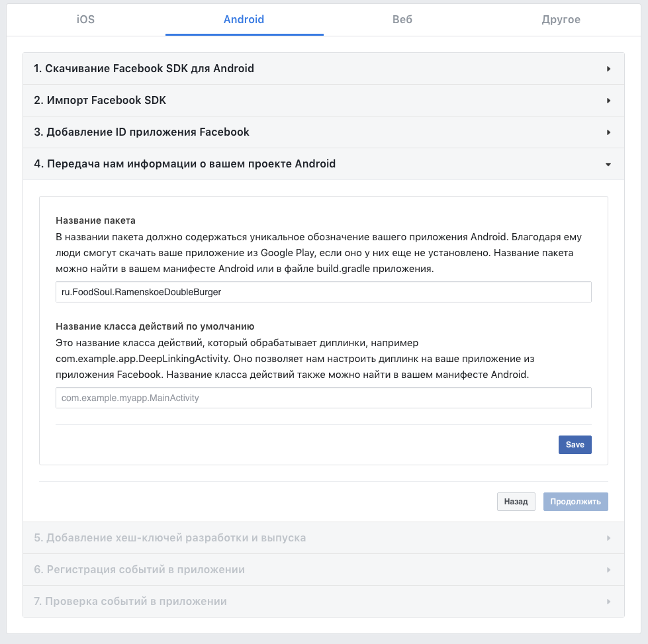Open header '1. Скачивание Facebook SDK для Android'
This screenshot has height=644, width=648.
coord(324,69)
